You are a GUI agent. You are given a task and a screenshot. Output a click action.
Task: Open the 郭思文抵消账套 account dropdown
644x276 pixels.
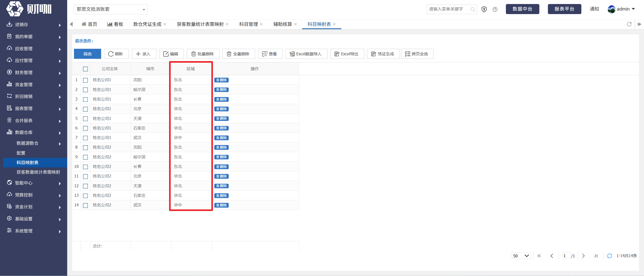[111, 9]
